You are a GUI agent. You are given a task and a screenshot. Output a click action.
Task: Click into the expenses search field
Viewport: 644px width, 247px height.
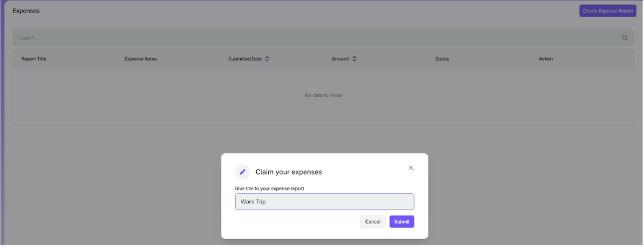315,38
